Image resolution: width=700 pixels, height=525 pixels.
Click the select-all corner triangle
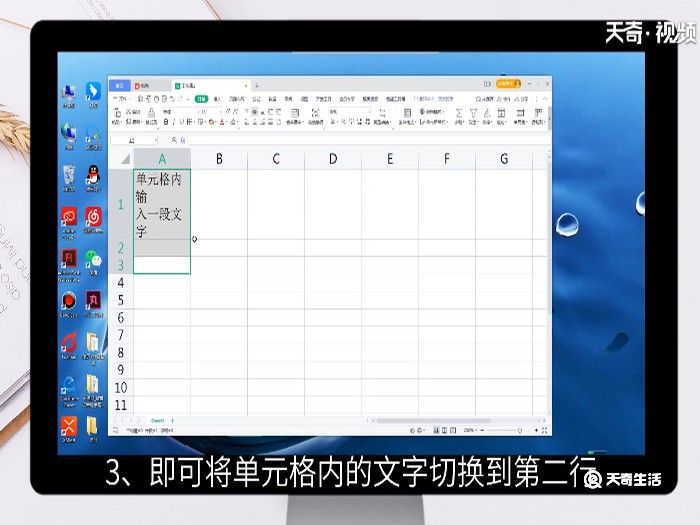click(125, 158)
